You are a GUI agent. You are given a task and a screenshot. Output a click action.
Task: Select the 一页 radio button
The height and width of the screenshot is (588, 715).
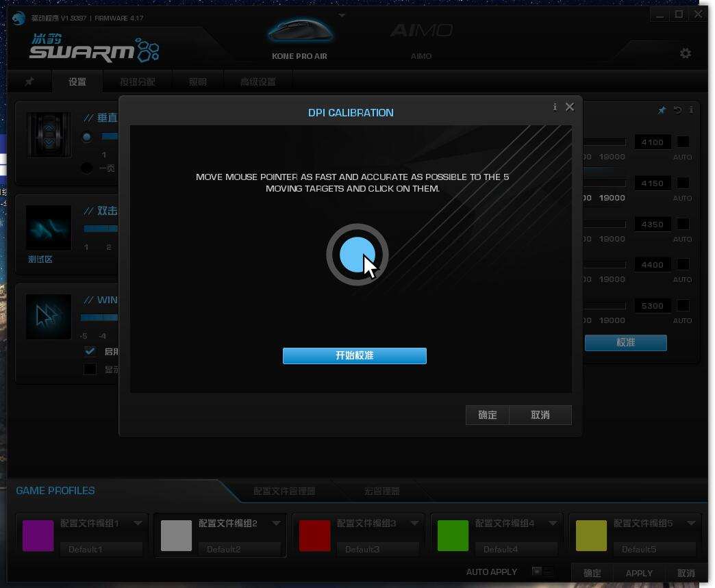[x=87, y=168]
